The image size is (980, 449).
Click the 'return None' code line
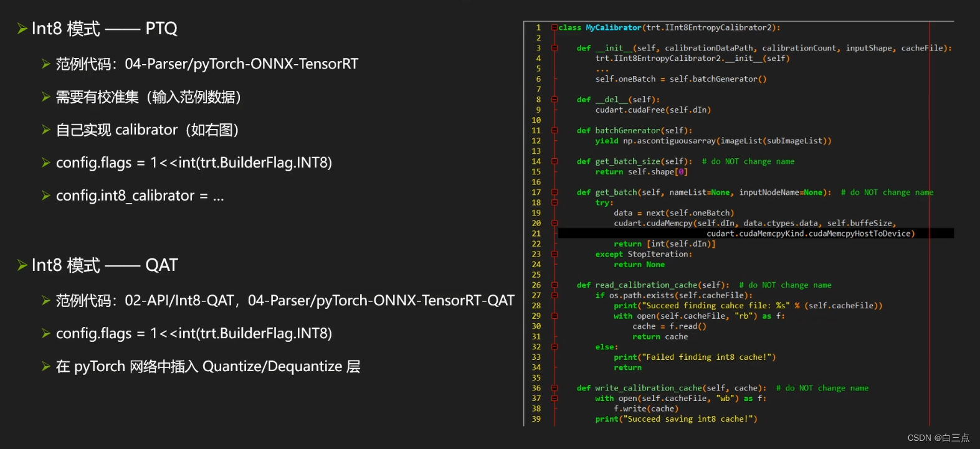coord(639,265)
